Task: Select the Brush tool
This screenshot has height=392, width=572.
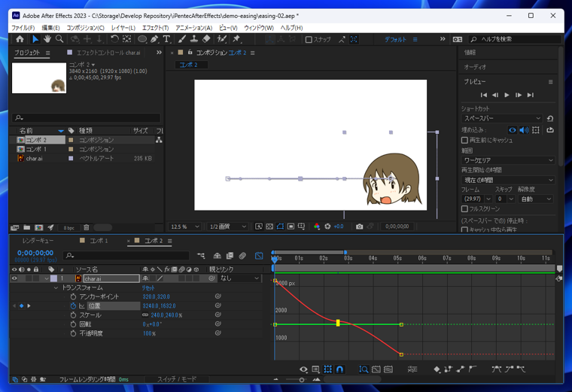Action: pos(182,39)
